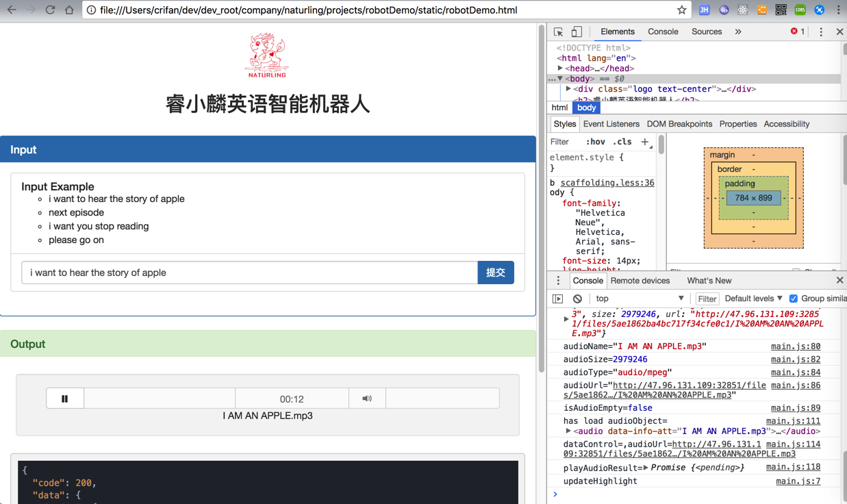Add new style rule plus icon

point(644,142)
